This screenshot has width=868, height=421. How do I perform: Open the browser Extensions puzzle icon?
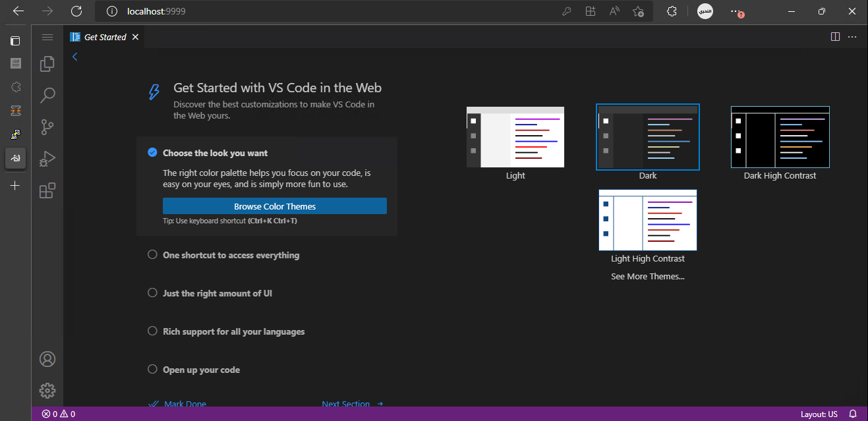point(672,11)
